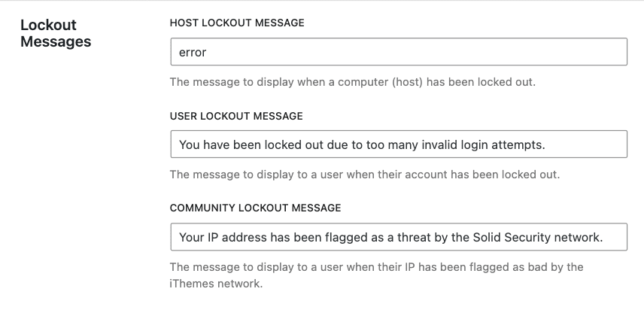Click 'iThemes network.' in the help text
644x313 pixels.
(216, 284)
